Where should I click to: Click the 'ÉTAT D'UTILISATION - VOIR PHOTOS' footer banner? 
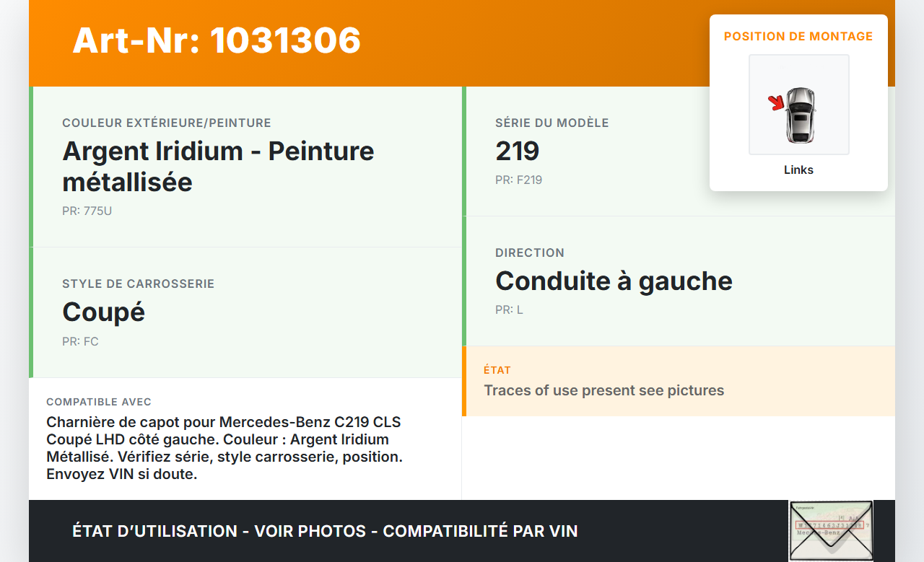325,532
